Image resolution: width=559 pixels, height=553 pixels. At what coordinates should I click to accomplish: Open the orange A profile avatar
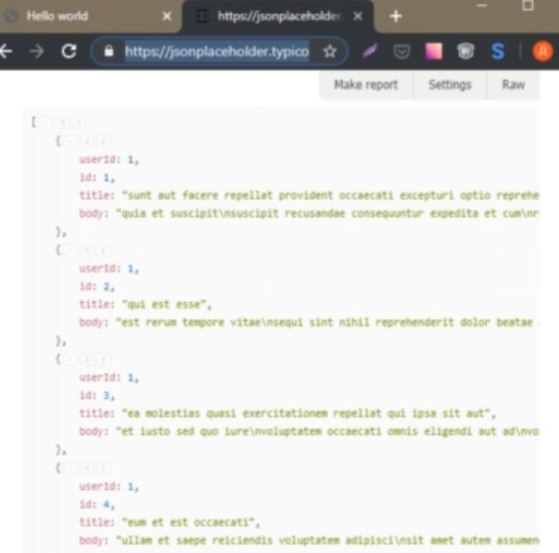click(x=543, y=51)
